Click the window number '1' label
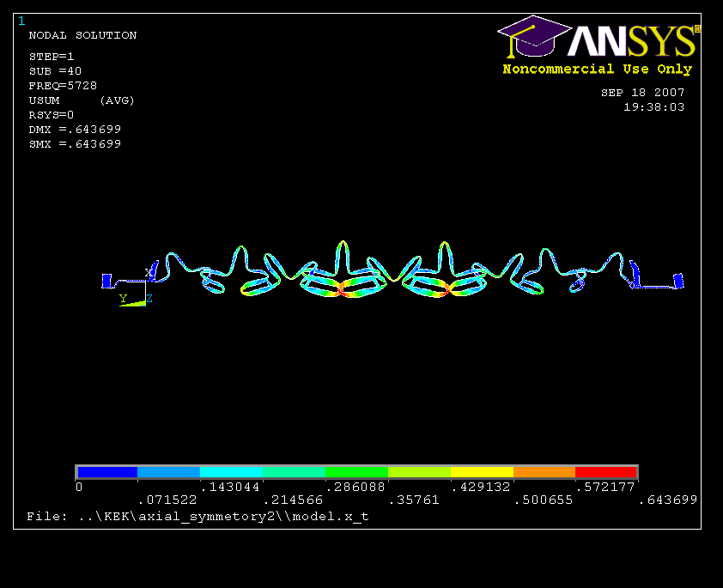 point(21,21)
